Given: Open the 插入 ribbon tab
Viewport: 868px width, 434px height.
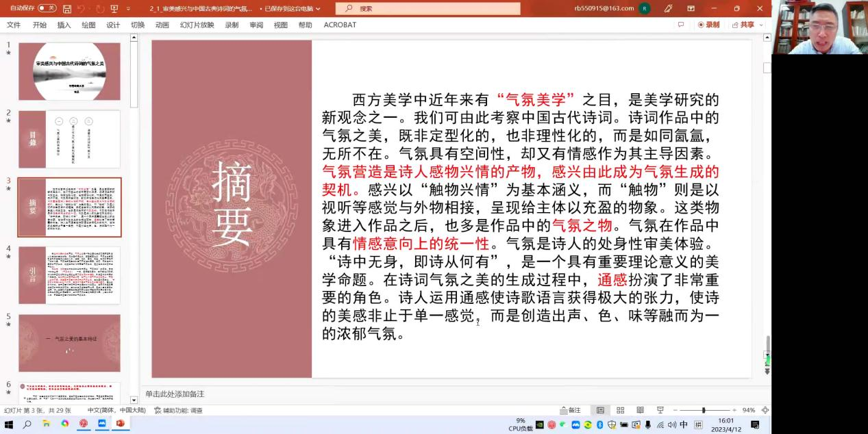Looking at the screenshot, I should point(64,25).
